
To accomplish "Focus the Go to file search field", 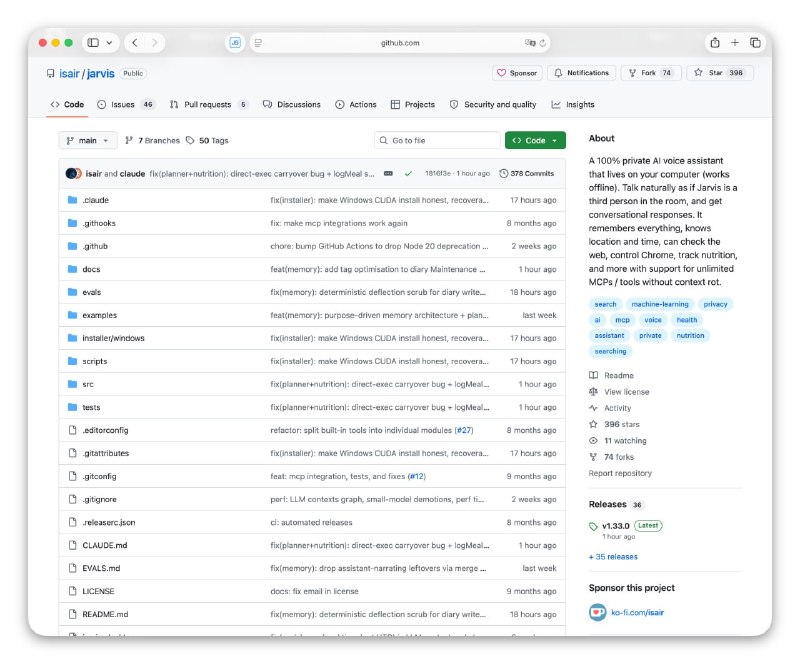I will point(437,140).
